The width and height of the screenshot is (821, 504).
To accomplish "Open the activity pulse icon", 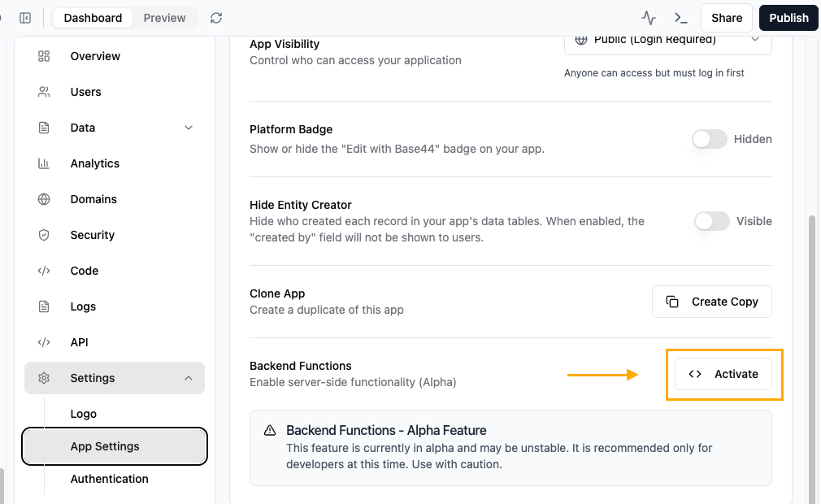I will (x=649, y=18).
